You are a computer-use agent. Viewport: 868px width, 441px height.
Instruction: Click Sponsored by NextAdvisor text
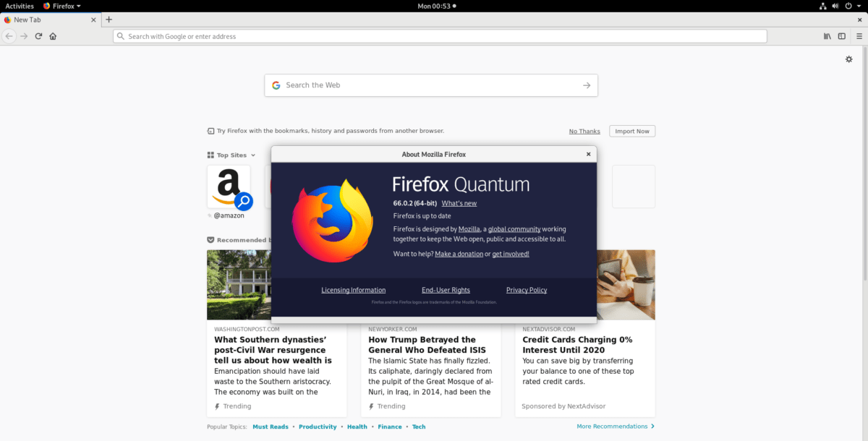pos(563,406)
